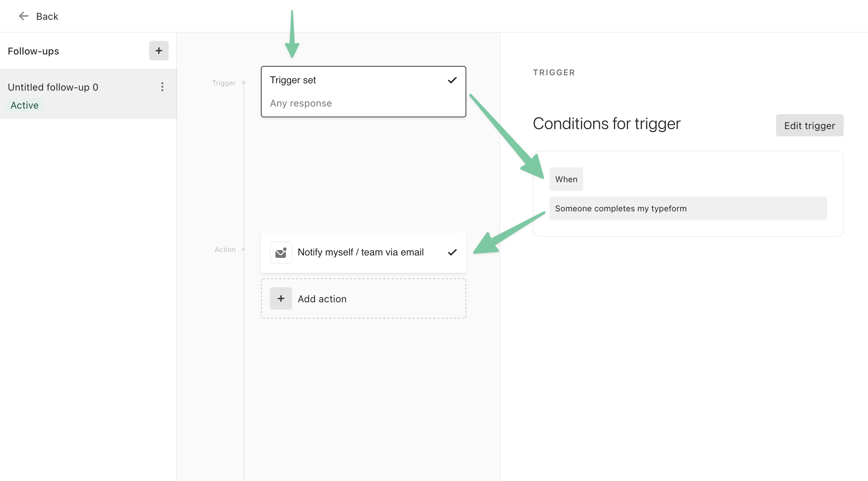Click the plus icon beside Add action
This screenshot has height=481, width=868.
tap(281, 298)
